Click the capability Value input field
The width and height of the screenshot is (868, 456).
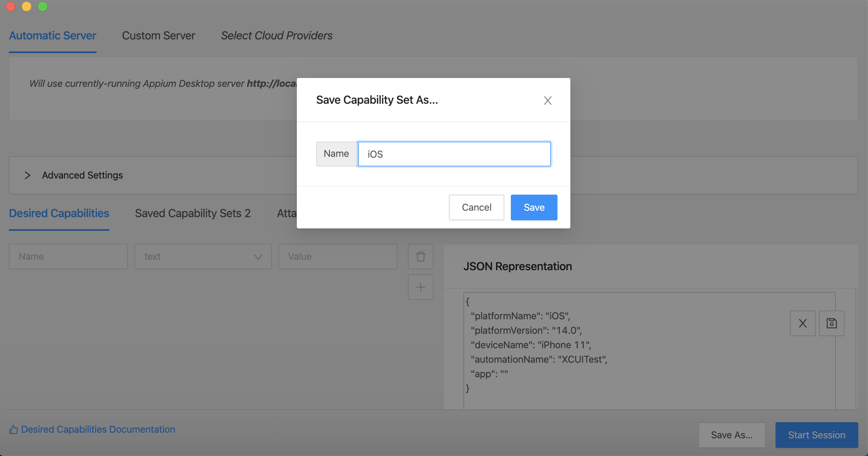(x=337, y=257)
